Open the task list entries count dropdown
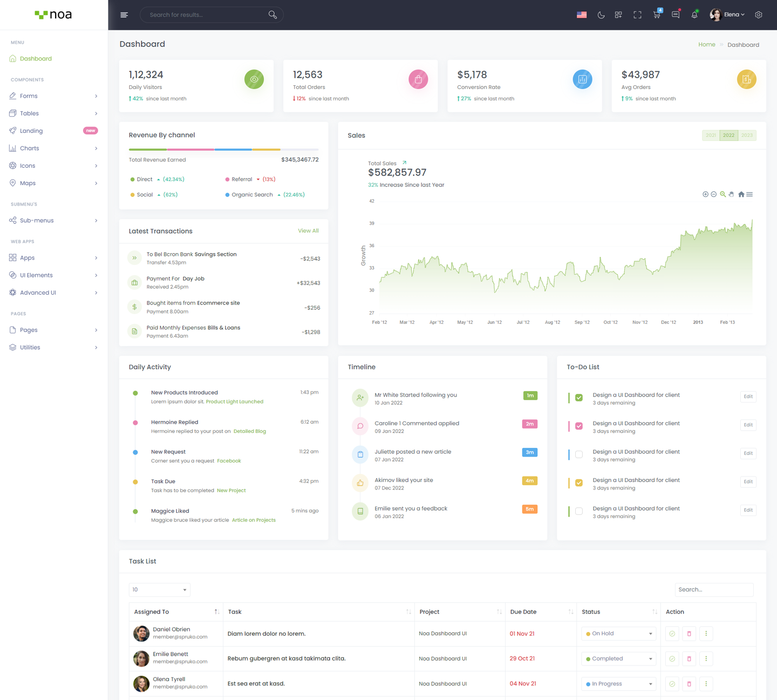This screenshot has height=700, width=777. (x=159, y=589)
